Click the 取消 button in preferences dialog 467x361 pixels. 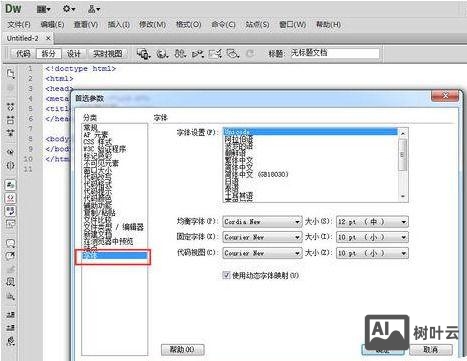431,349
